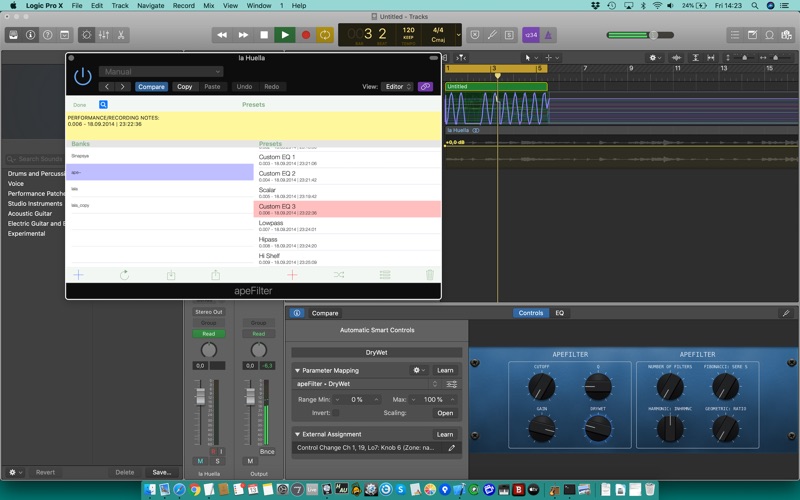The width and height of the screenshot is (800, 500).
Task: Collapse the Parameter Mapping section
Action: [297, 370]
